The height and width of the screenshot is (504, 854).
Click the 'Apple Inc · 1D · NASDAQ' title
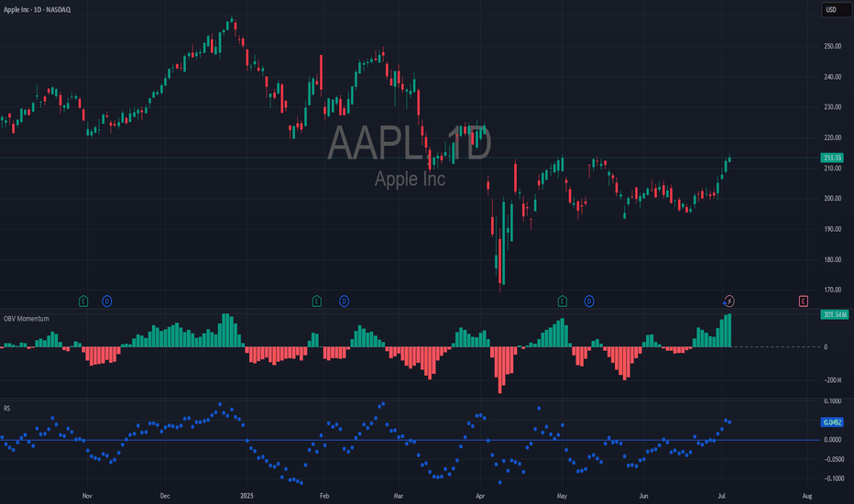tap(37, 10)
